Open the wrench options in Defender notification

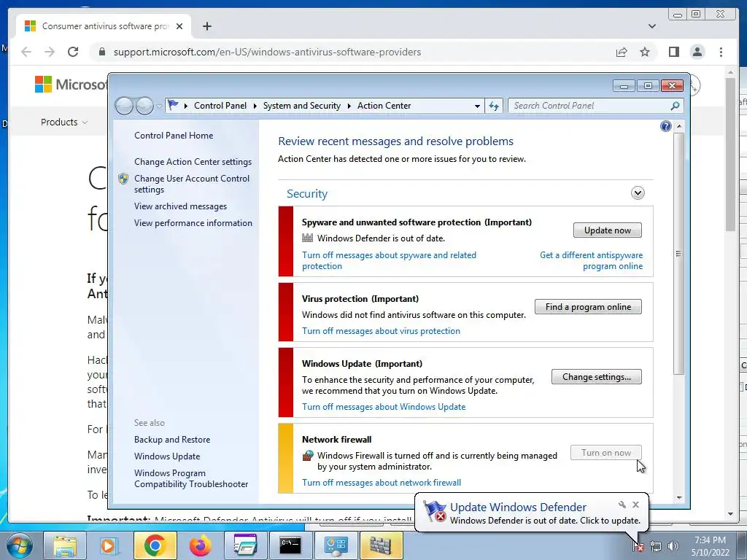(x=622, y=505)
